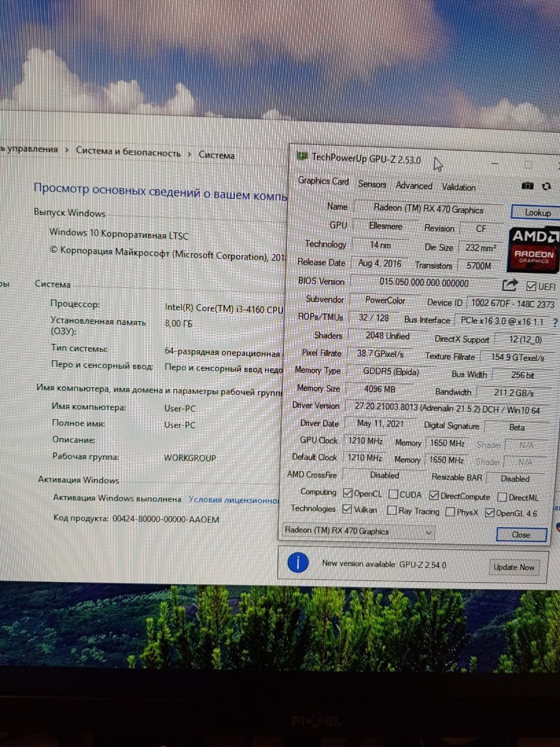Click the GPU-Z refresh icon

pos(546,186)
